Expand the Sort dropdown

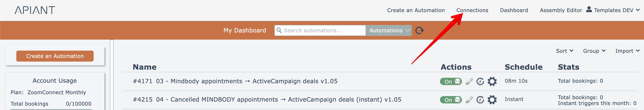(x=564, y=51)
